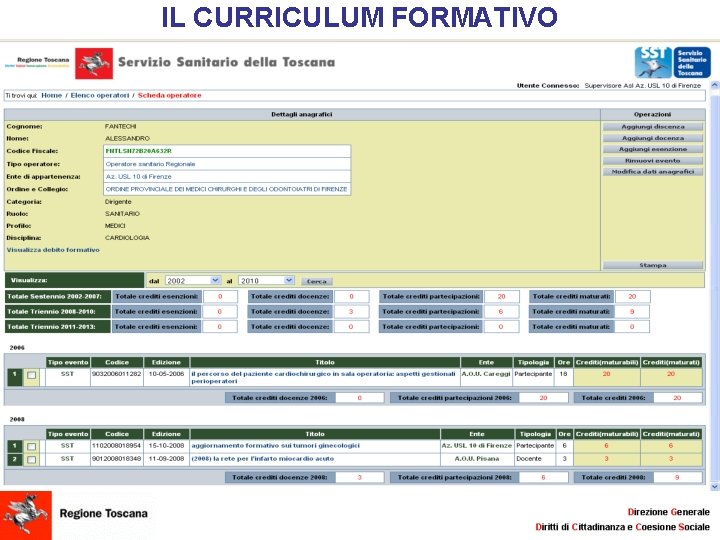Screen dimensions: 720x540
Task: Click Aggiungi docenza button
Action: (652, 138)
